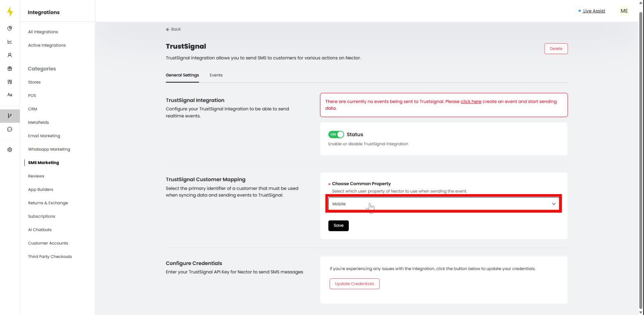Click the Update Credentials button
This screenshot has width=644, height=315.
(x=354, y=284)
